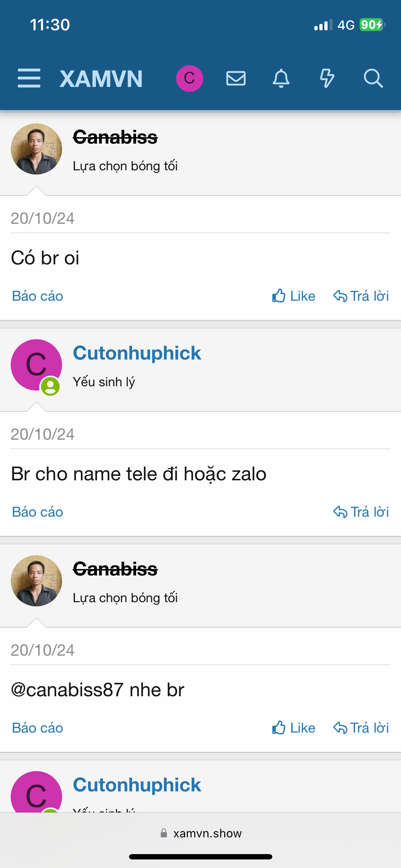The width and height of the screenshot is (401, 868).
Task: Tap the lightning bolt what's new icon
Action: [x=327, y=78]
